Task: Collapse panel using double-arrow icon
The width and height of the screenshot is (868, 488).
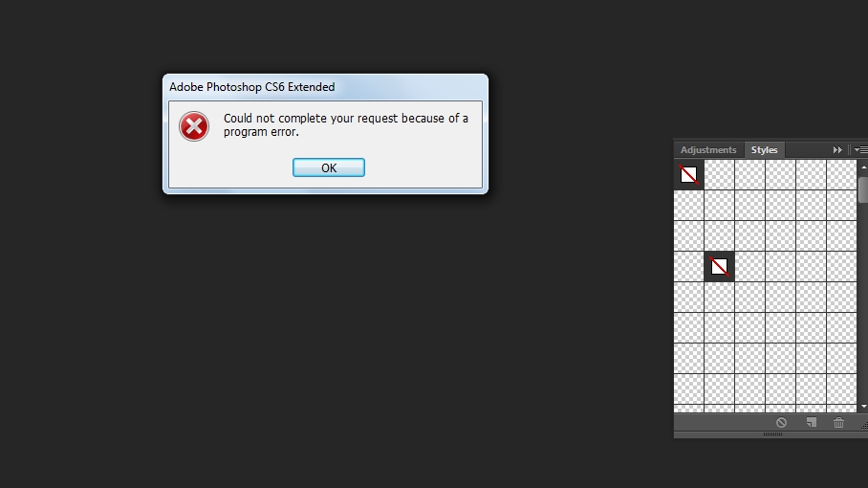Action: [x=837, y=150]
